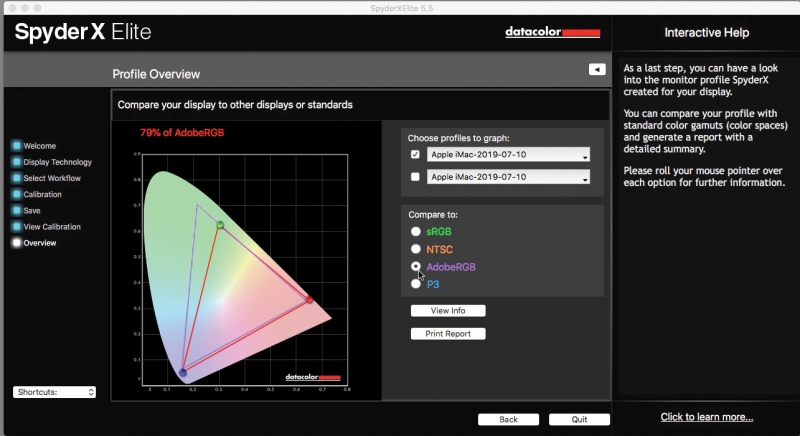Click the SpyderXElite 5.5 window title
The image size is (800, 436).
[x=402, y=8]
